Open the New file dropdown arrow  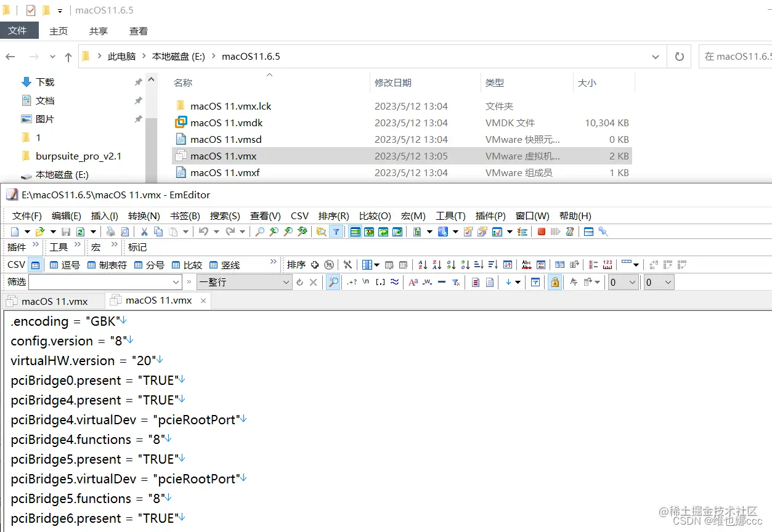(x=27, y=232)
